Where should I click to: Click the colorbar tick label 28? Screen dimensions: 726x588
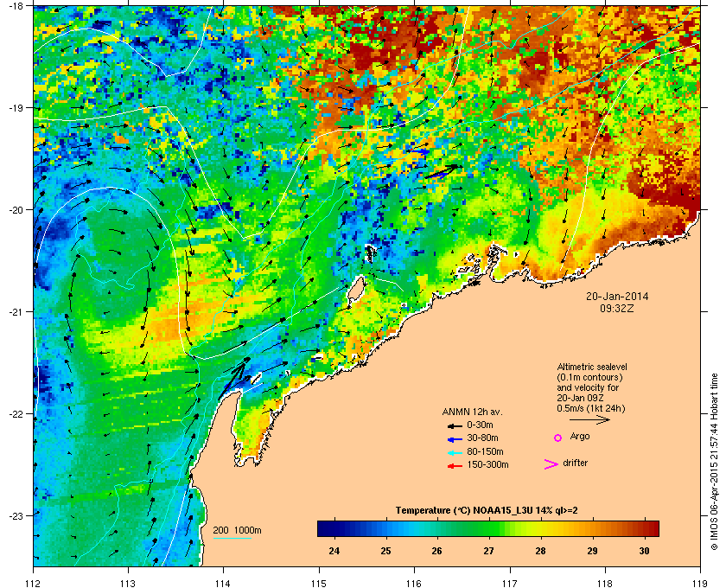[540, 551]
